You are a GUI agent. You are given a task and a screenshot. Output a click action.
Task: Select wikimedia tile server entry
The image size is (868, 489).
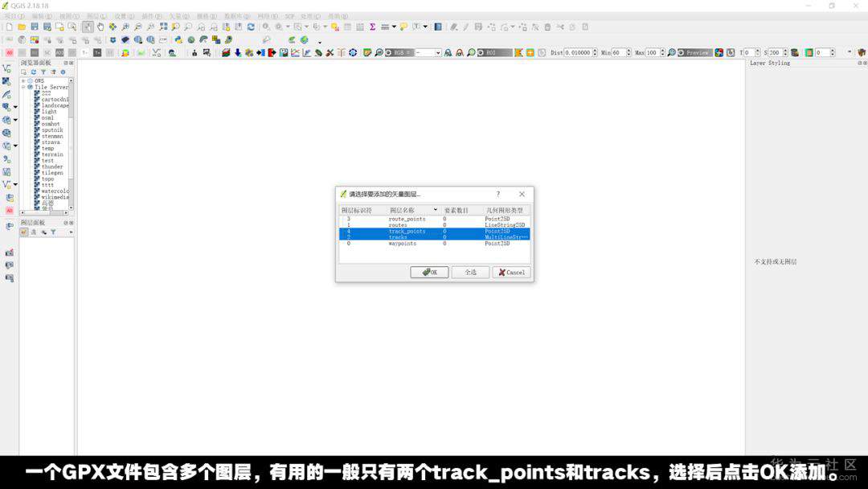pyautogui.click(x=55, y=197)
